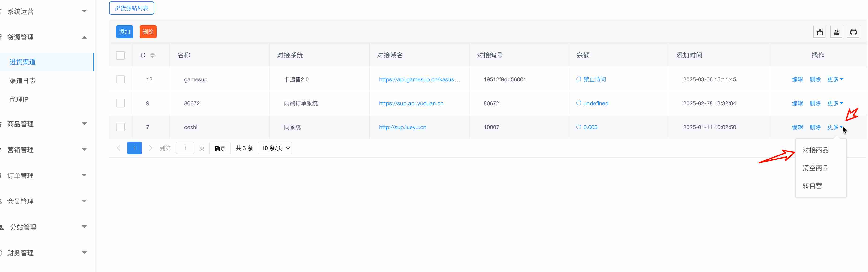Refresh balance icon for ceshi row
868x272 pixels.
tap(579, 127)
